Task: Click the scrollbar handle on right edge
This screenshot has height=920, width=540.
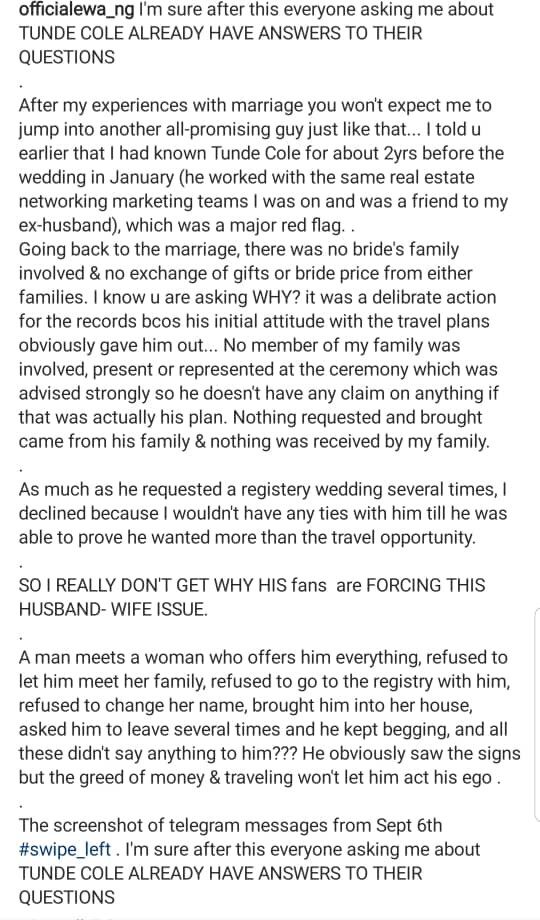Action: (537, 713)
